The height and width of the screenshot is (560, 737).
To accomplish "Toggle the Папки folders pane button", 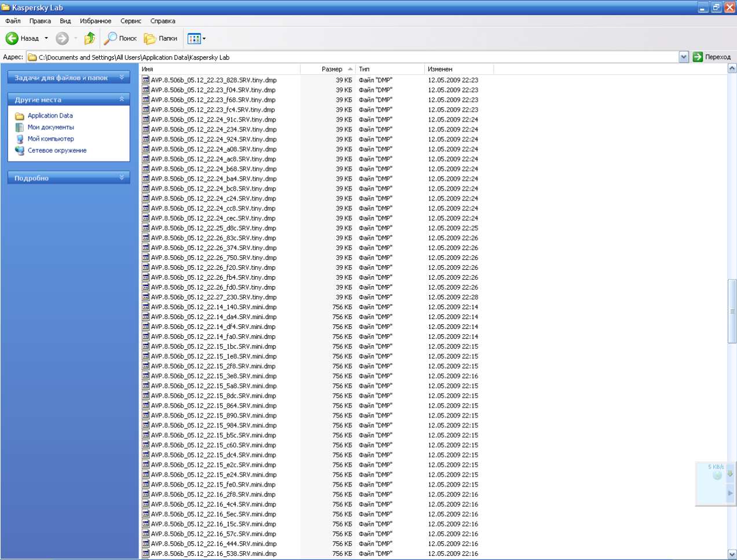I will click(160, 38).
